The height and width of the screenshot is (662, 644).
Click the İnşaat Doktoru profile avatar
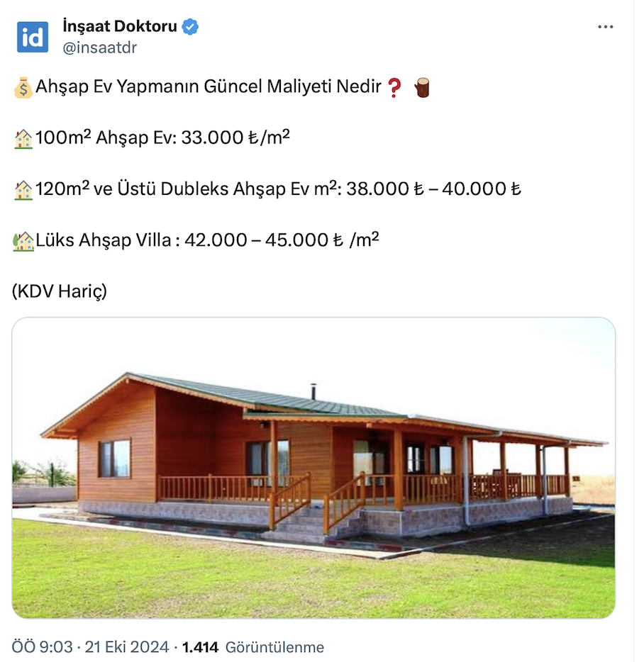point(33,37)
